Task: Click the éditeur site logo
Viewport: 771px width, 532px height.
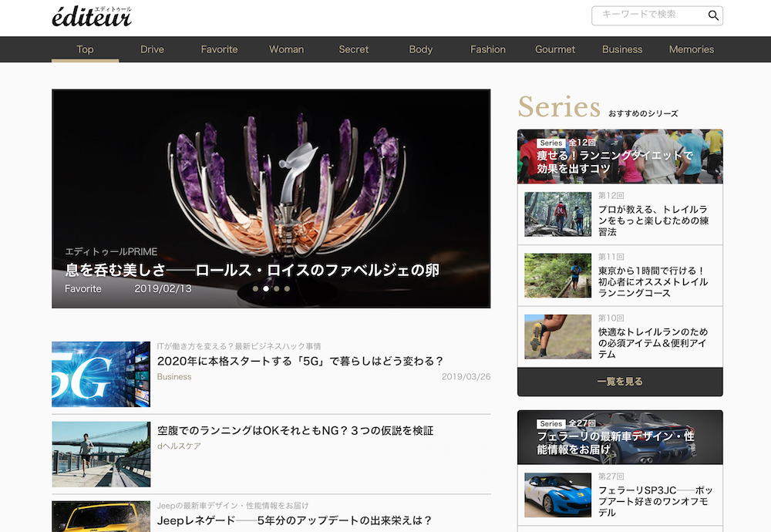Action: pyautogui.click(x=92, y=16)
